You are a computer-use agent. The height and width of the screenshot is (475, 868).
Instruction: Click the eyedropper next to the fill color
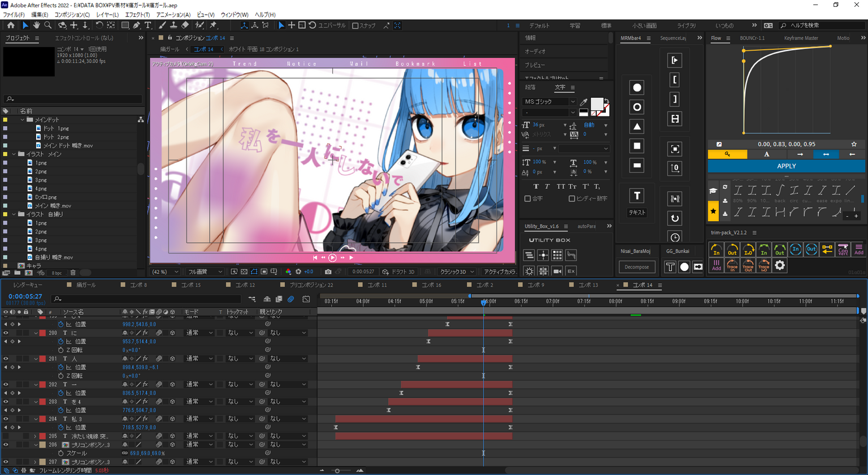pyautogui.click(x=583, y=102)
